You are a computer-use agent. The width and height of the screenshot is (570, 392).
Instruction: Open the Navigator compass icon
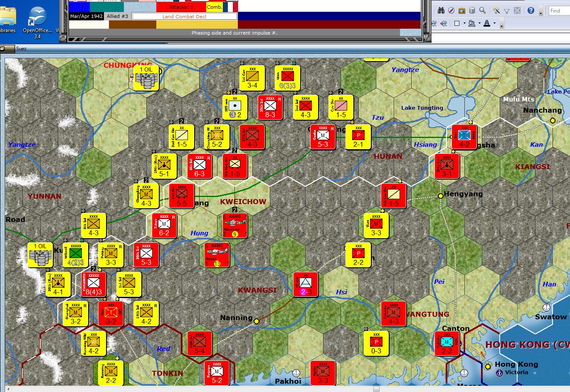coord(451,10)
